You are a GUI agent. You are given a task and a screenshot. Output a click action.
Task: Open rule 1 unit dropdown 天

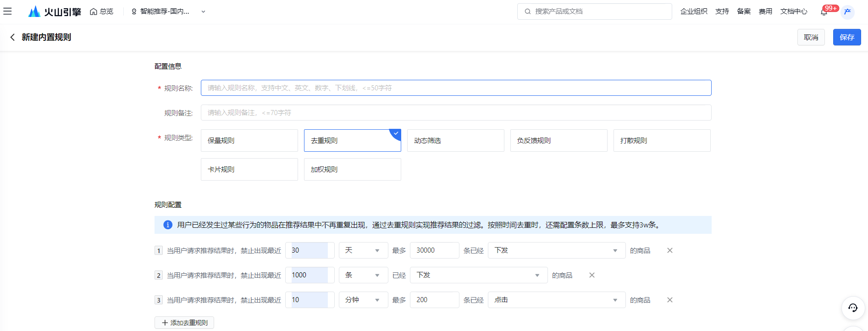coord(364,250)
